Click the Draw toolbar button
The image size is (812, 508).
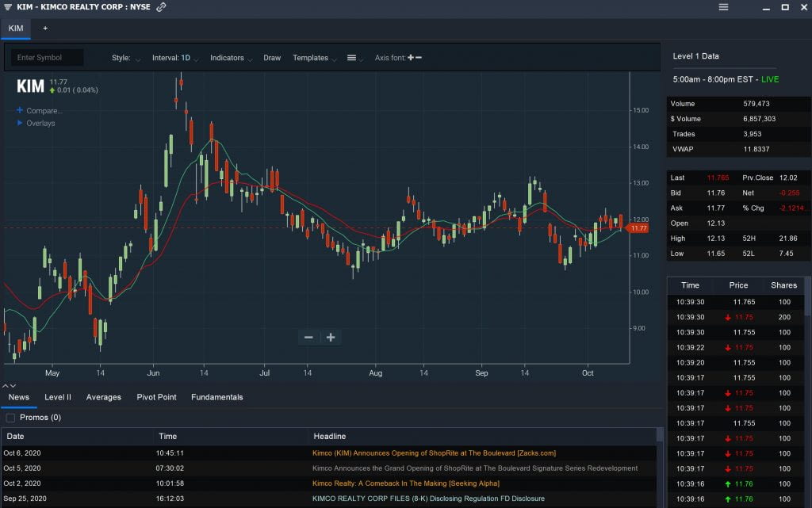tap(272, 58)
